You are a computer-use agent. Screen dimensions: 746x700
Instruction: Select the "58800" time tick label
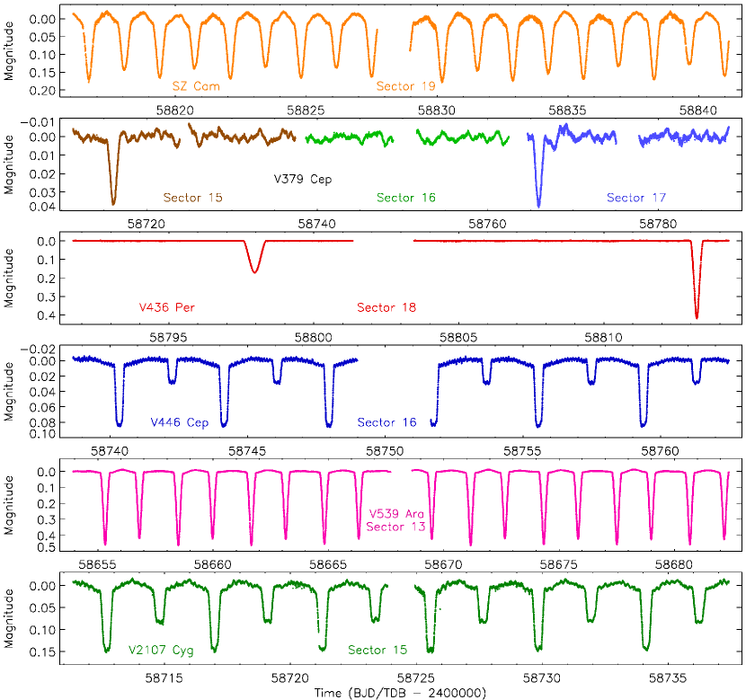pyautogui.click(x=314, y=337)
